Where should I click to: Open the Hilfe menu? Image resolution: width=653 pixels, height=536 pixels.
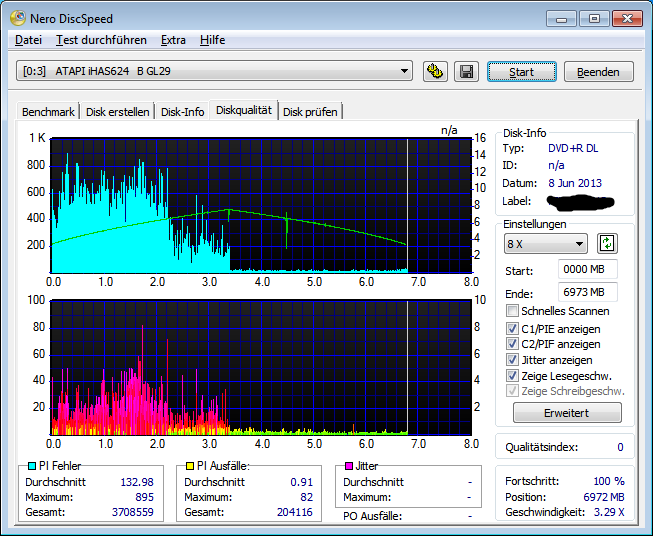click(x=212, y=40)
